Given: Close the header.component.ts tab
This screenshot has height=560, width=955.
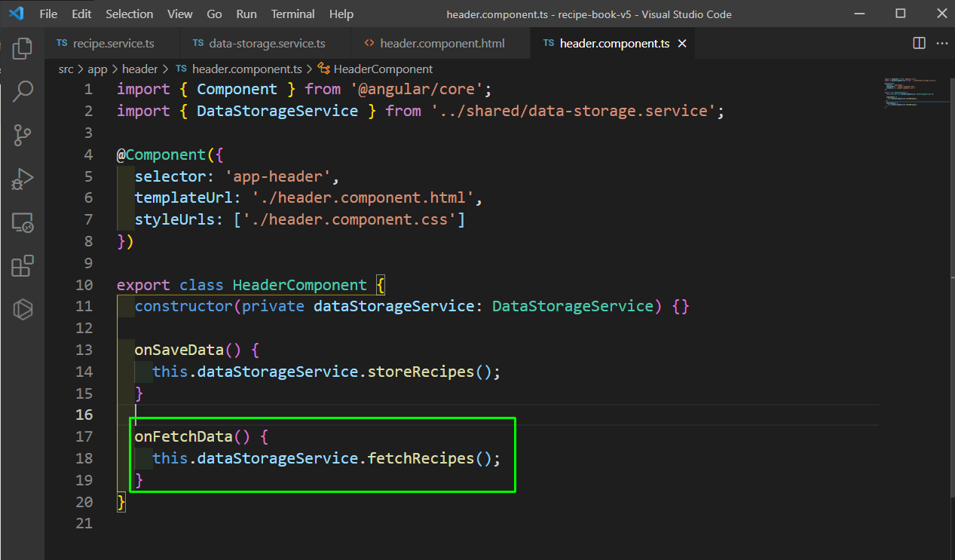Looking at the screenshot, I should [x=682, y=44].
